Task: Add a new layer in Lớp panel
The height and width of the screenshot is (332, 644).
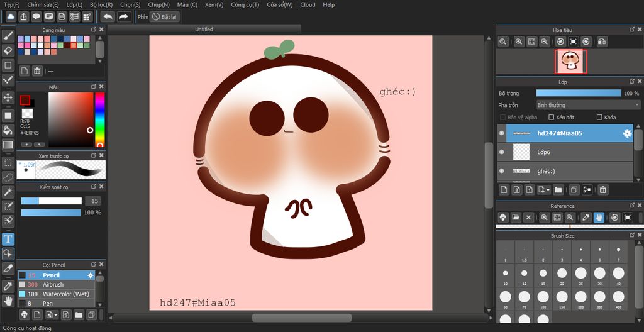Action: (x=504, y=190)
